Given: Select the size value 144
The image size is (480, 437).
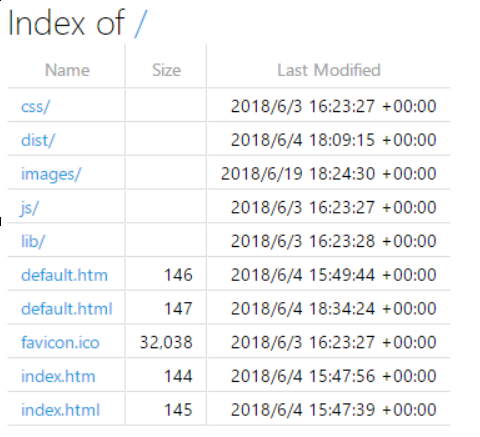Looking at the screenshot, I should [178, 376].
